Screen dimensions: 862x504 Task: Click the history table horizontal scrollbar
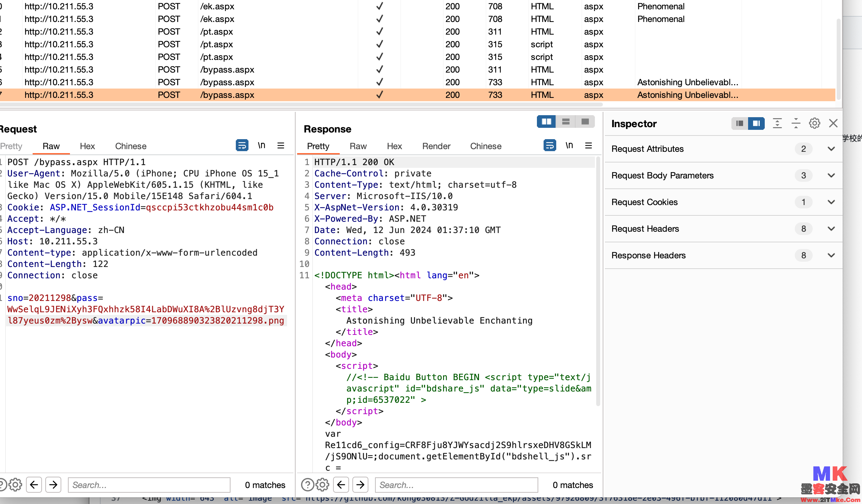(x=301, y=104)
